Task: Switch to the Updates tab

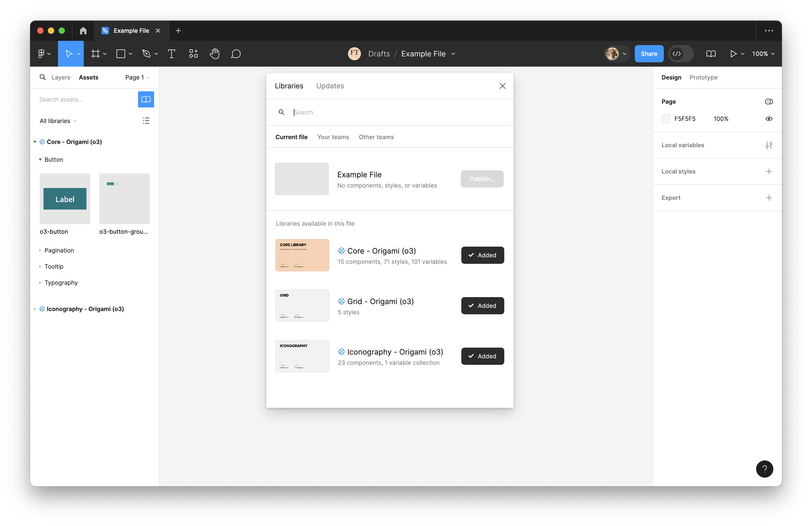Action: [330, 86]
